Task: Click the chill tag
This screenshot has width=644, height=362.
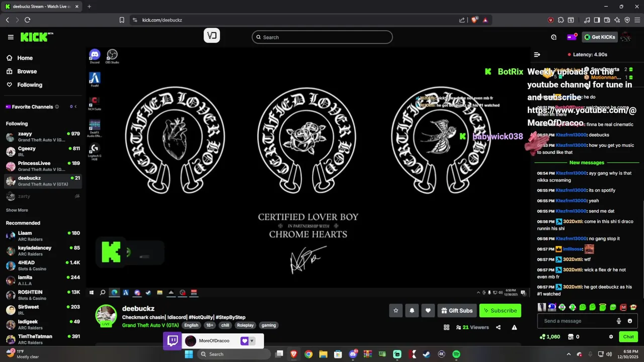Action: pyautogui.click(x=225, y=325)
